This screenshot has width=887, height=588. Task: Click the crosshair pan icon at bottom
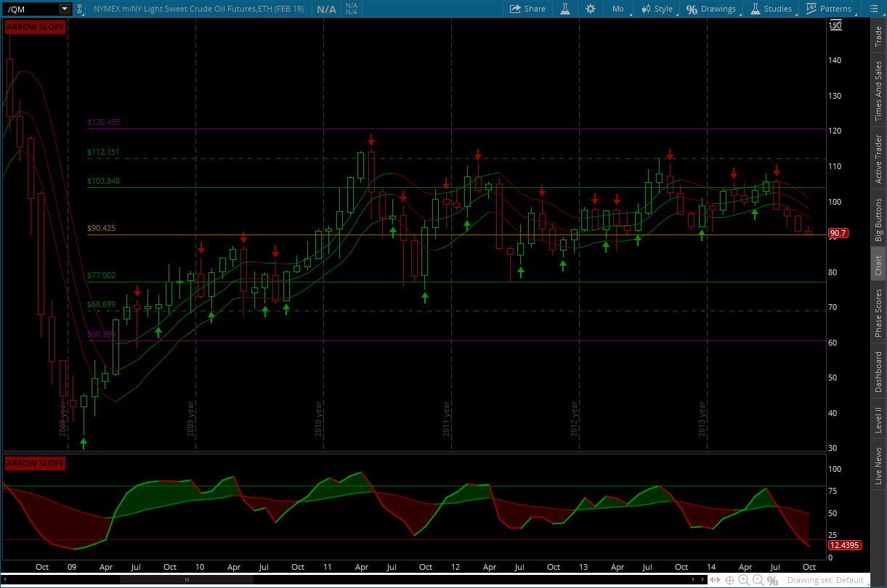(729, 579)
